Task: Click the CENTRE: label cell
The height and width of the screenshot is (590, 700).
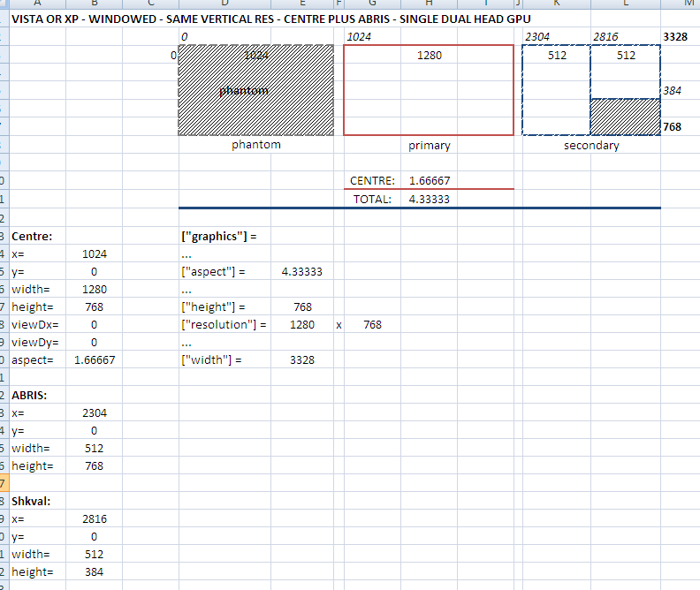Action: click(372, 180)
